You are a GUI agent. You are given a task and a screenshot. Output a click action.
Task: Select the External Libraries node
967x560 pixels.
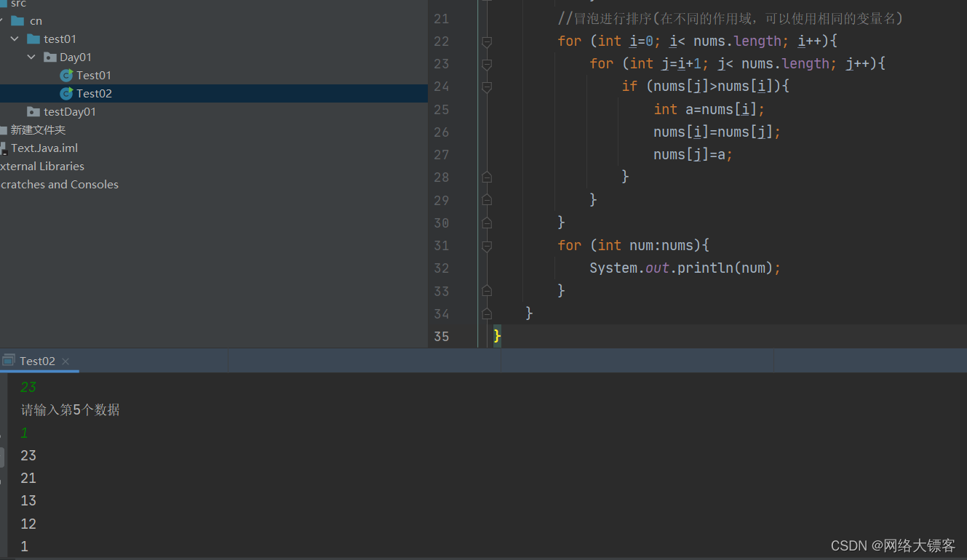pyautogui.click(x=42, y=166)
